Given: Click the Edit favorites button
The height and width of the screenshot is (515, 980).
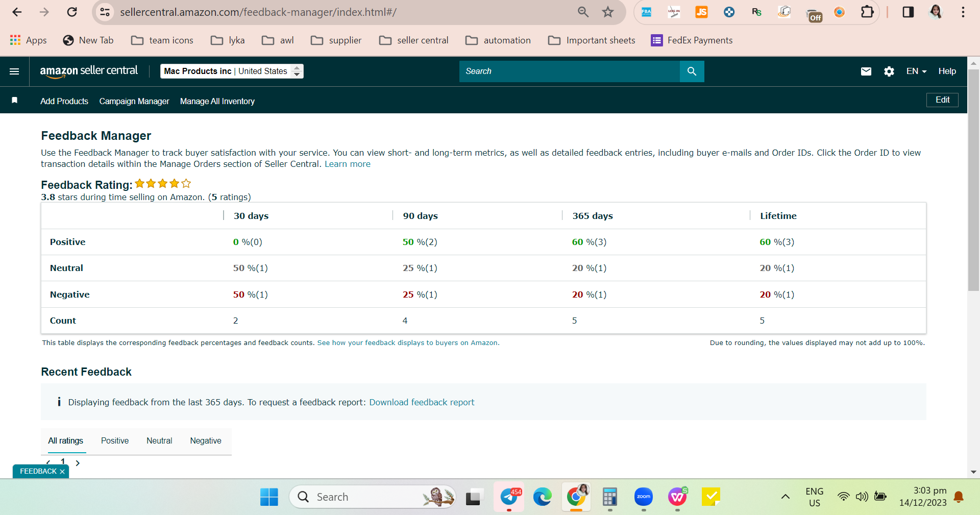Looking at the screenshot, I should pyautogui.click(x=942, y=100).
